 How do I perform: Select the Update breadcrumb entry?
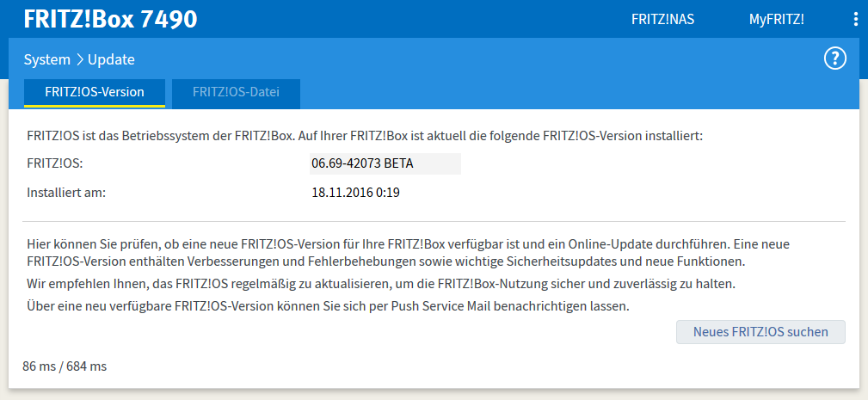(111, 59)
